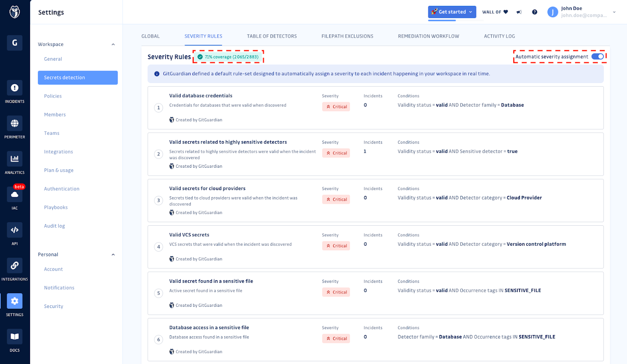
Task: Open the Get started dropdown
Action: 452,12
